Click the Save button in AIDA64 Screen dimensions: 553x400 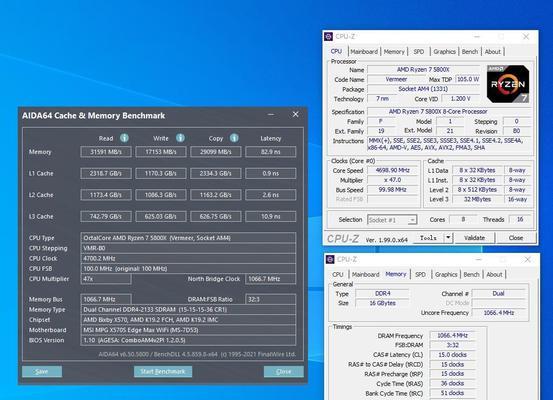(42, 371)
